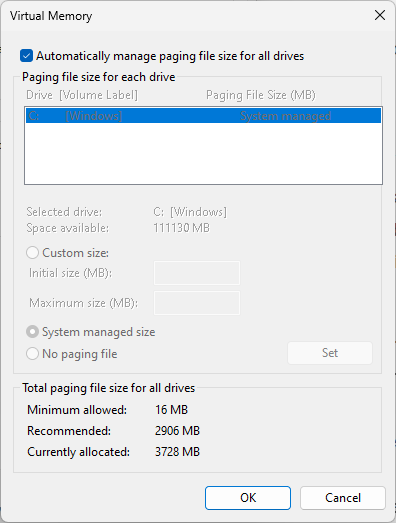
Task: Click the Initial size (MB) field
Action: [197, 273]
